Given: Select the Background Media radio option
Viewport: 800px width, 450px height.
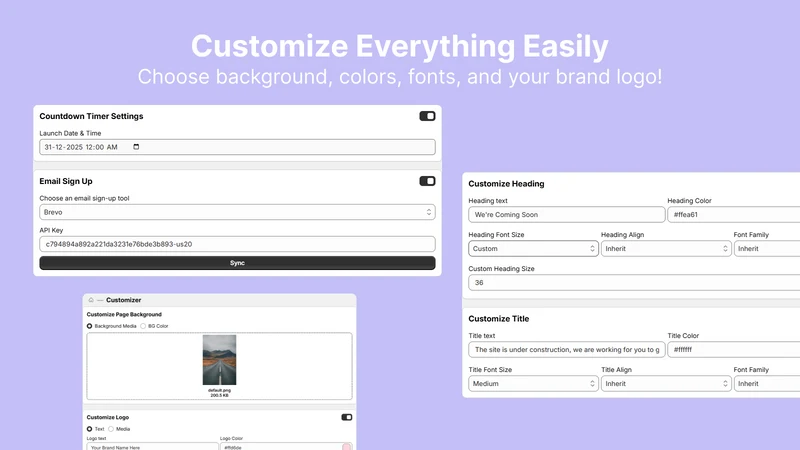Looking at the screenshot, I should pyautogui.click(x=89, y=326).
